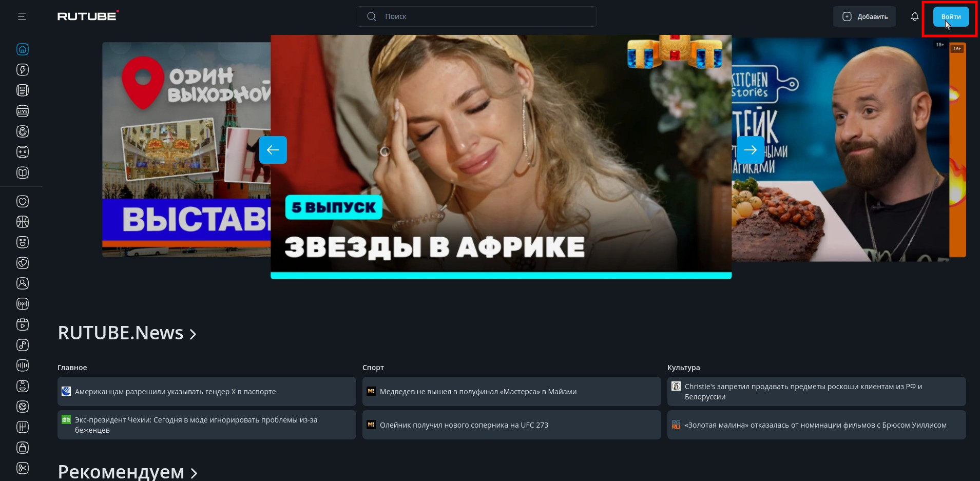Open the shopping bag sidebar category
The height and width of the screenshot is (481, 980).
pos(23,448)
